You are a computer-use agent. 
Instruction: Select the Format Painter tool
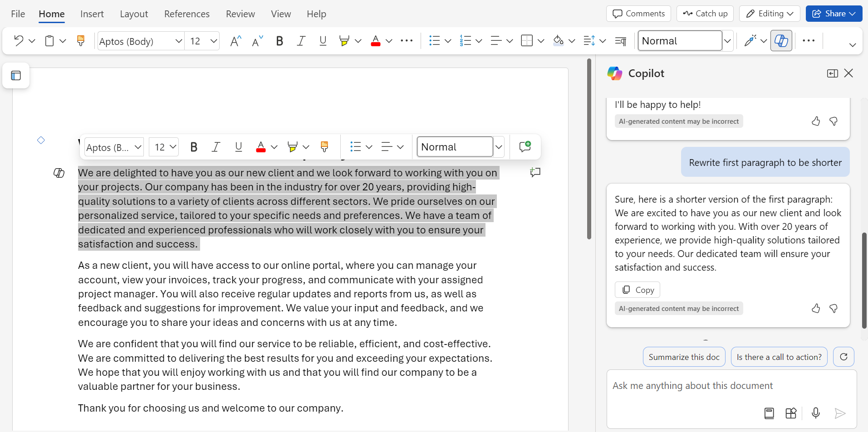80,40
